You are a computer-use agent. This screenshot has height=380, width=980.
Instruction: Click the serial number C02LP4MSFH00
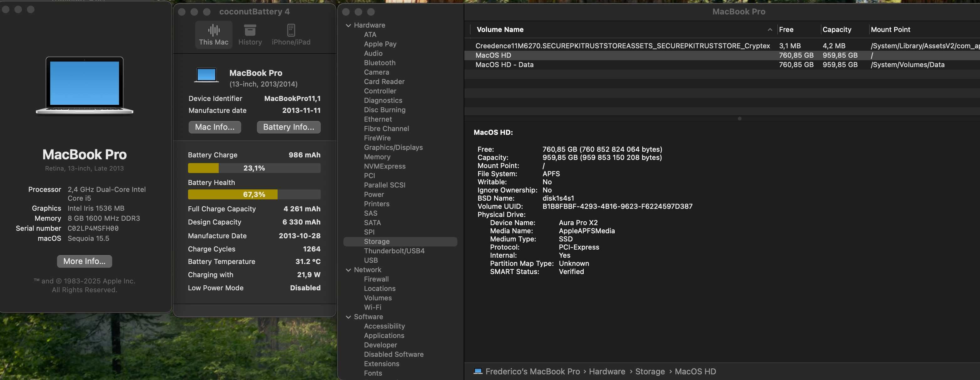tap(93, 229)
